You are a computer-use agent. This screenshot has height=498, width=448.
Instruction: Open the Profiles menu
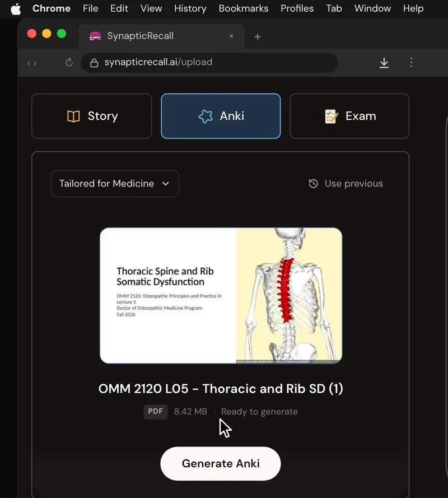click(x=297, y=8)
